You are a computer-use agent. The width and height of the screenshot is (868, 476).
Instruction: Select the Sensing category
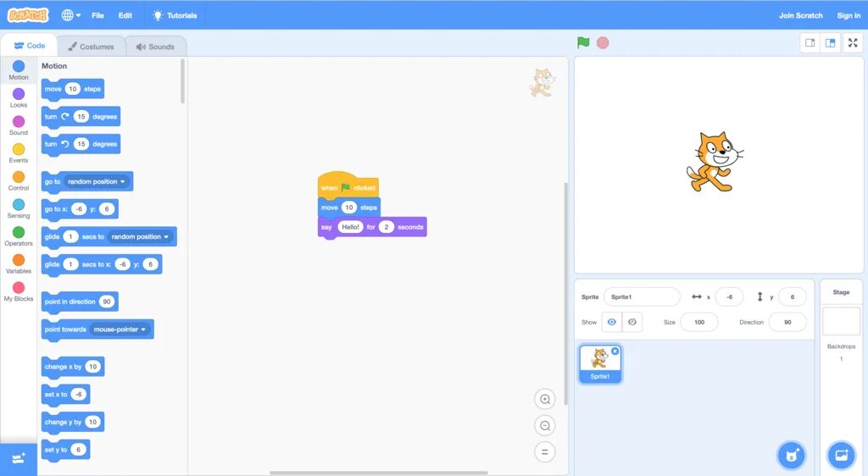(19, 208)
